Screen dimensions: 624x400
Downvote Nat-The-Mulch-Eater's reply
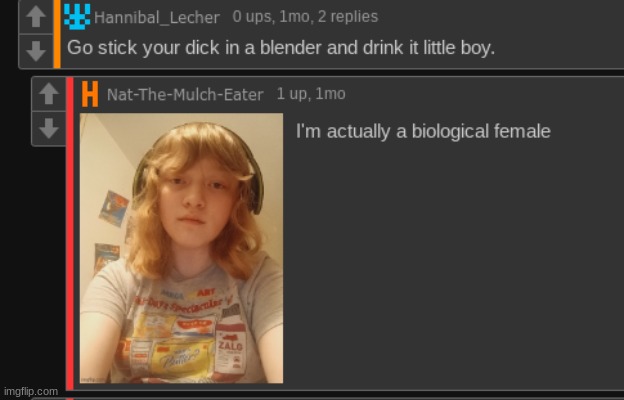[49, 128]
